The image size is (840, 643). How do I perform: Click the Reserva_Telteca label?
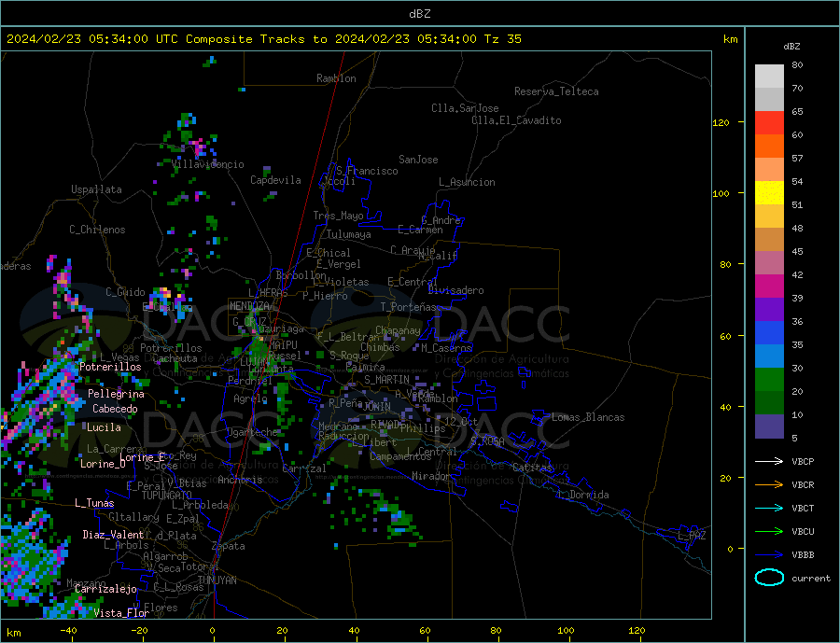(x=556, y=91)
